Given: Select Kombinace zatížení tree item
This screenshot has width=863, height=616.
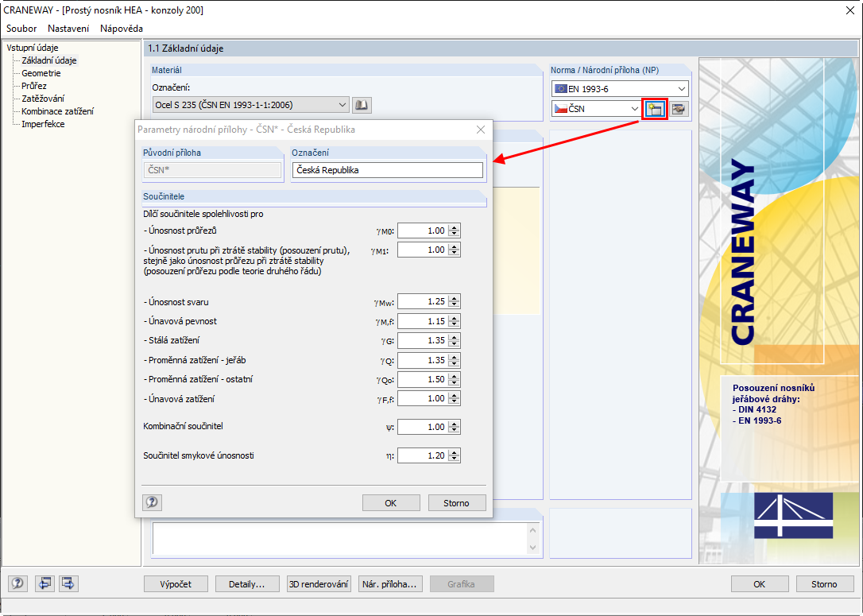Looking at the screenshot, I should pos(58,111).
